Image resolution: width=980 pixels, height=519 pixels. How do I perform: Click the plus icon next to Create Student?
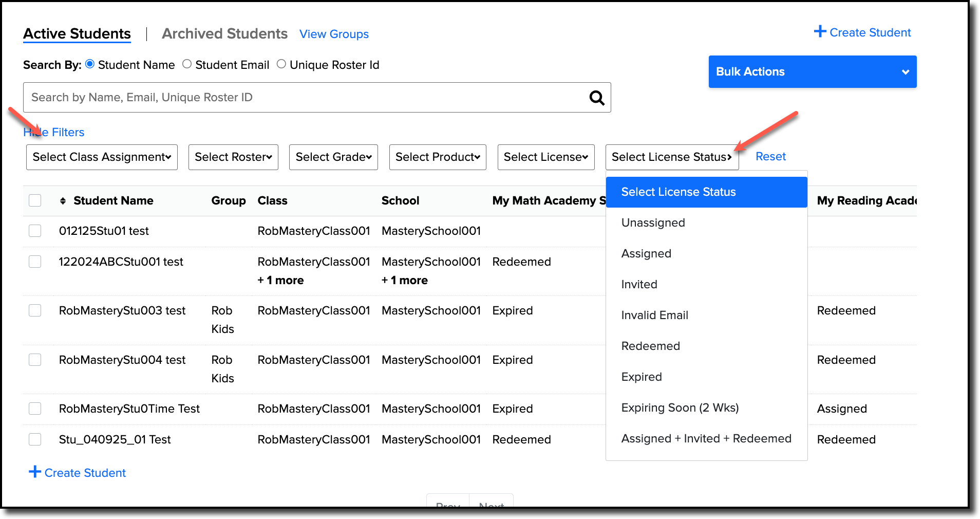[x=819, y=32]
